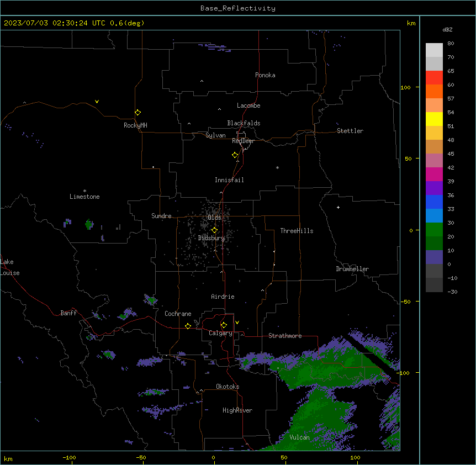Click the Drumheller label
476x465 pixels.
352,269
